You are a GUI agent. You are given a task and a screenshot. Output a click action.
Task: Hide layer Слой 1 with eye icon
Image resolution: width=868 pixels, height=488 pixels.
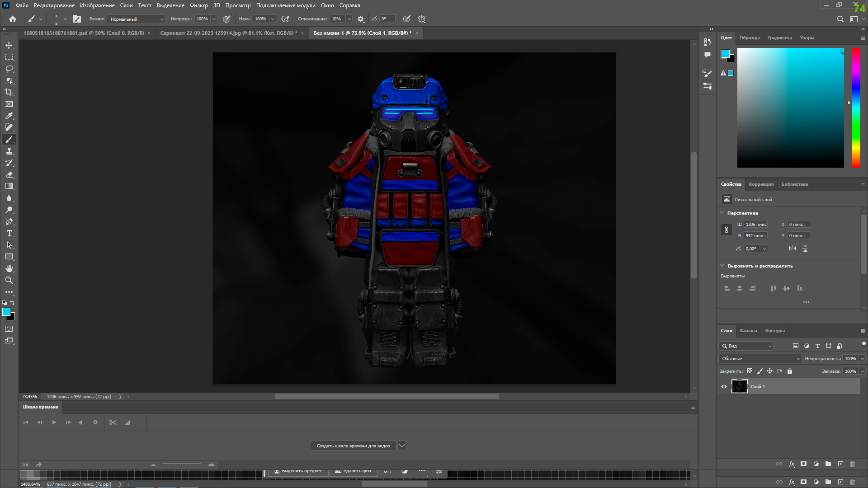(x=724, y=387)
